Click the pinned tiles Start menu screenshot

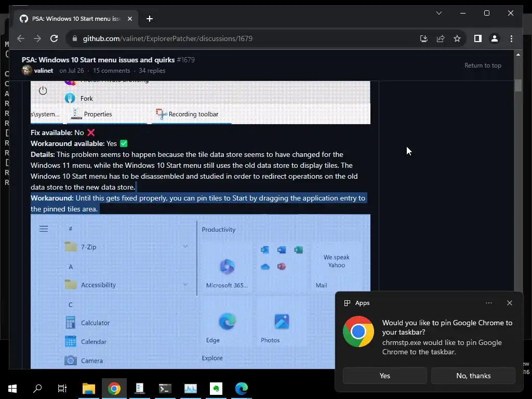coord(200,291)
